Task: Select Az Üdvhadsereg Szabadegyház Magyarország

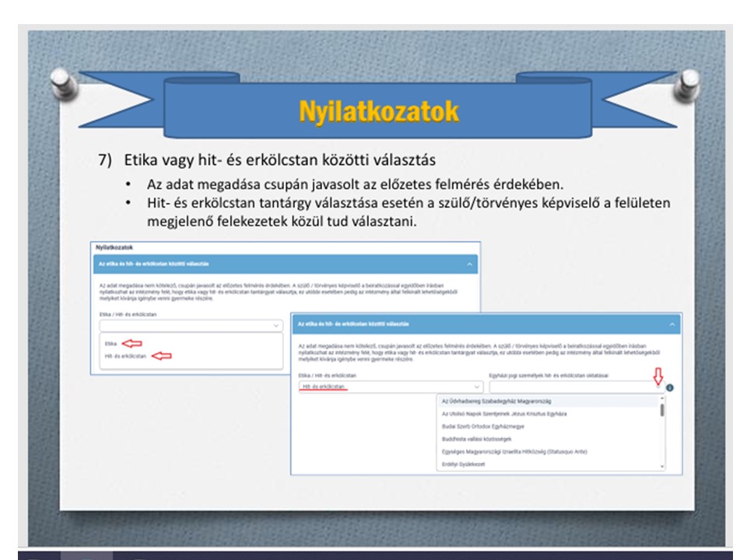Action: tap(502, 401)
